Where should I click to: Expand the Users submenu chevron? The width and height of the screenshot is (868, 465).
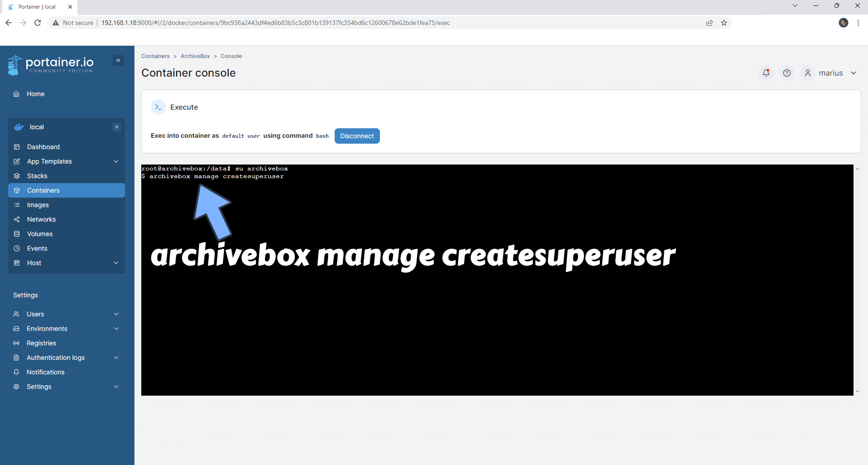(116, 314)
